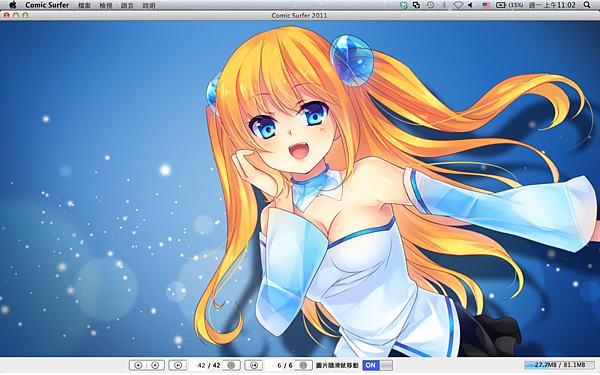Click the greyed next-volume button right of 6 / 6
The image size is (600, 375).
(x=303, y=365)
